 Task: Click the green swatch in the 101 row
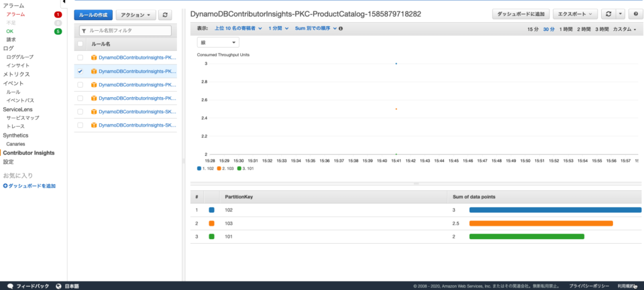point(211,236)
